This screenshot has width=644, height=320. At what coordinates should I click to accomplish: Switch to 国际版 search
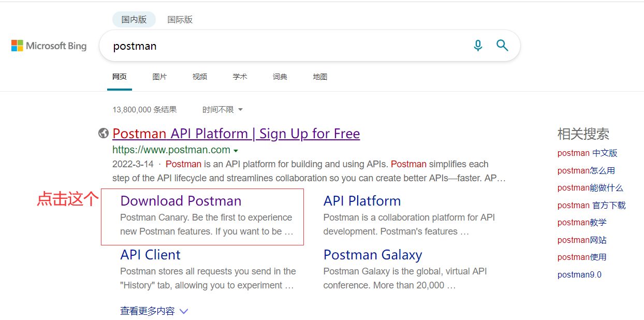pos(180,20)
